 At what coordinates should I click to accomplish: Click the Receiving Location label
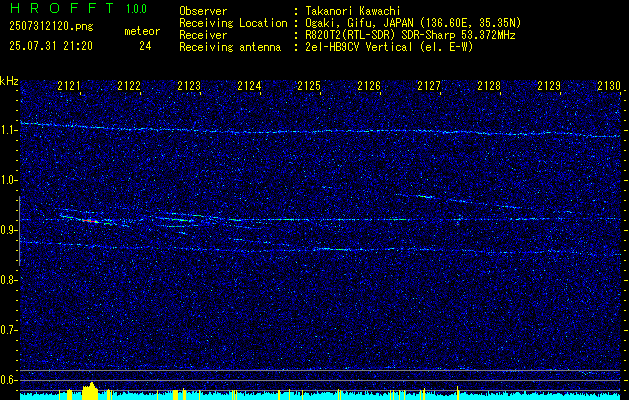click(x=233, y=23)
